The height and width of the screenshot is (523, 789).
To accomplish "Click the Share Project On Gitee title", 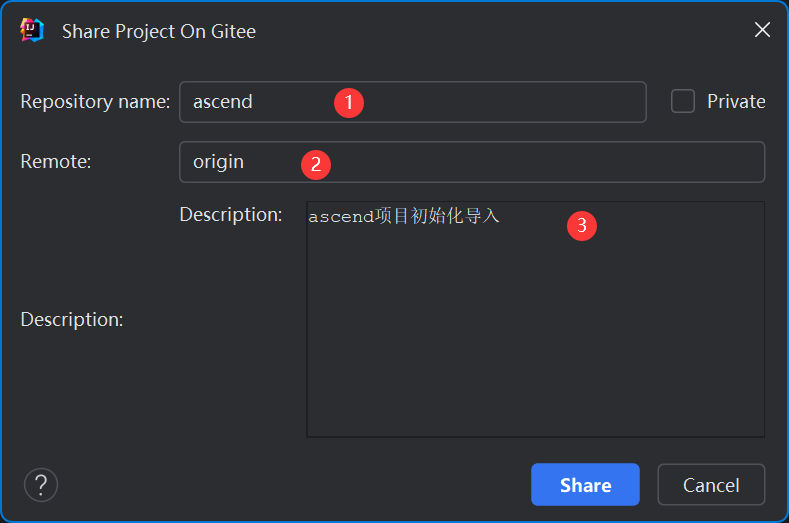I will 159,31.
